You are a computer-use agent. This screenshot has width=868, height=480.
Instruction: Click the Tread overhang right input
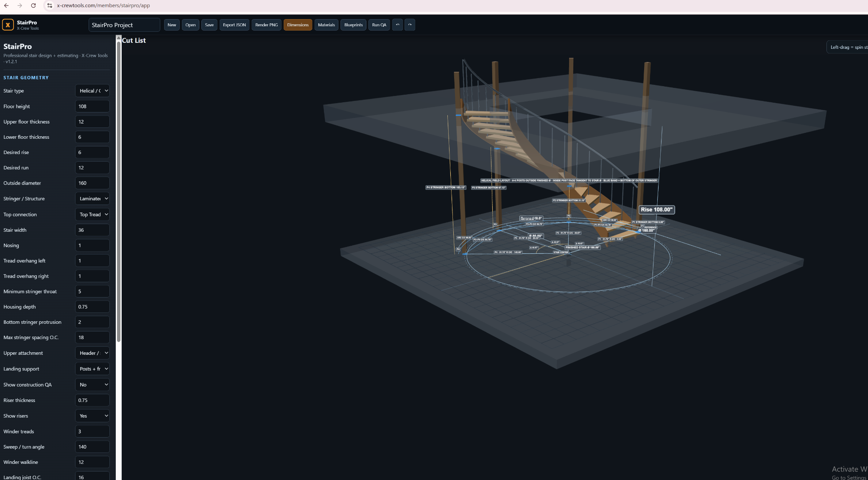click(x=92, y=276)
